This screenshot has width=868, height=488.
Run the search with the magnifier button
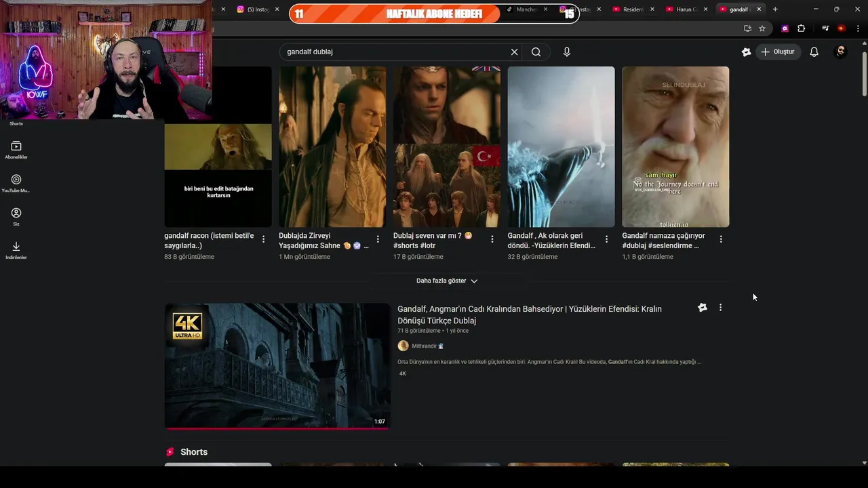pos(536,52)
